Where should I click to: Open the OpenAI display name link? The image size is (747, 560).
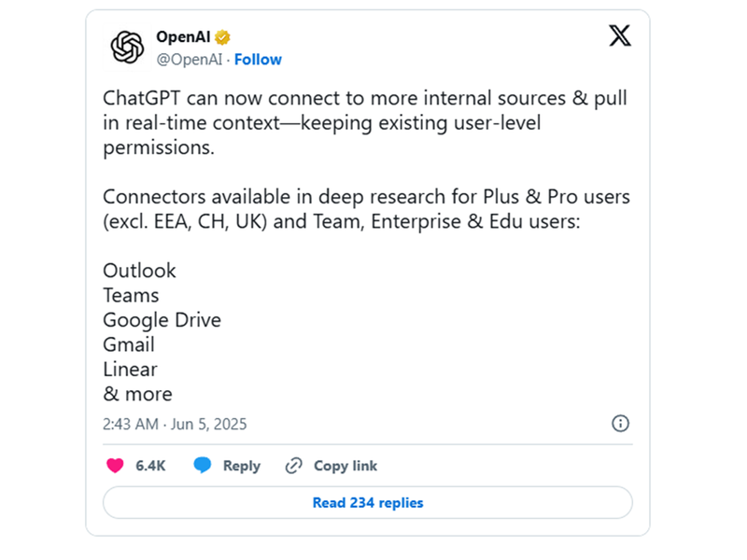[183, 37]
